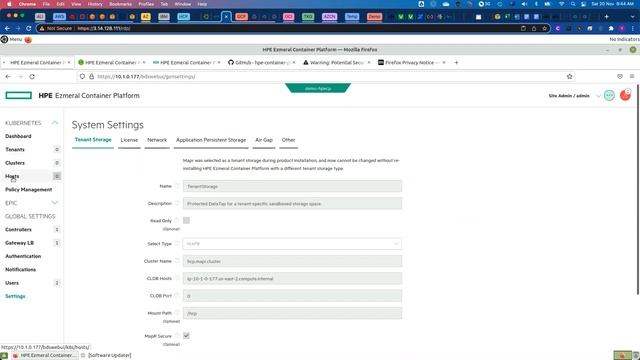640x360 pixels.
Task: Open Clusters in sidebar
Action: pos(15,163)
